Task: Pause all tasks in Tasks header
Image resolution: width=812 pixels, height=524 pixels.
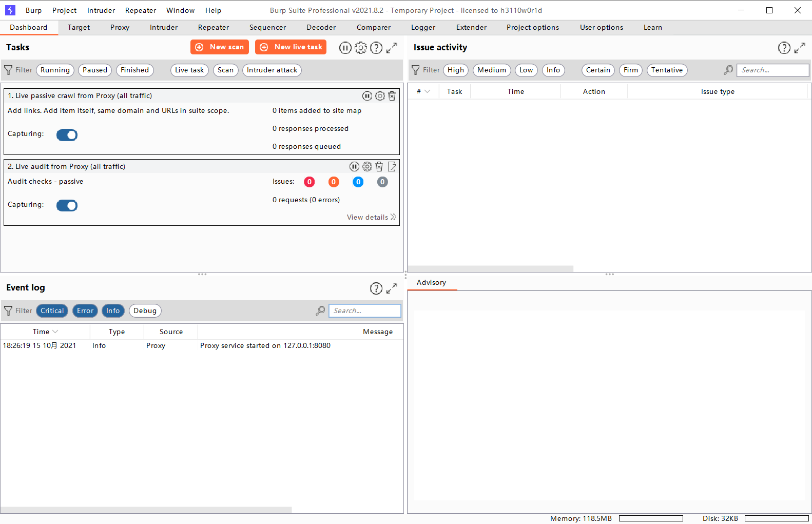Action: 345,48
